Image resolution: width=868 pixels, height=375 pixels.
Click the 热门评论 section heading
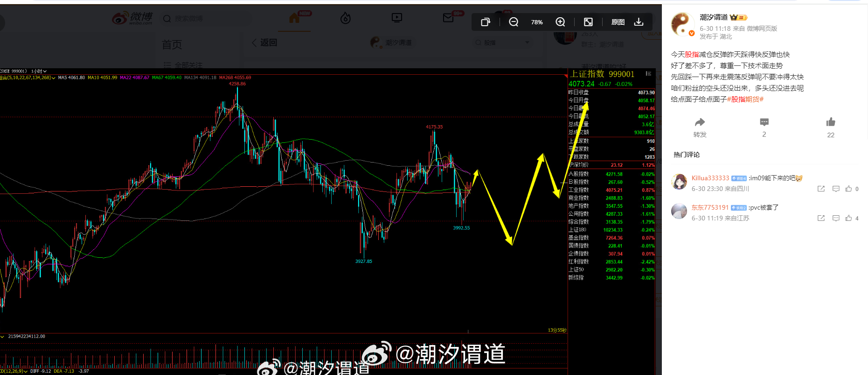click(x=687, y=155)
